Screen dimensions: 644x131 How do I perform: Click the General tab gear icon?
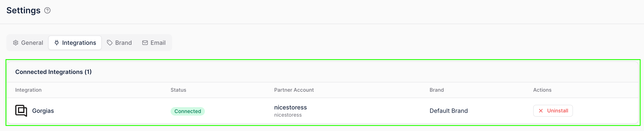(16, 43)
